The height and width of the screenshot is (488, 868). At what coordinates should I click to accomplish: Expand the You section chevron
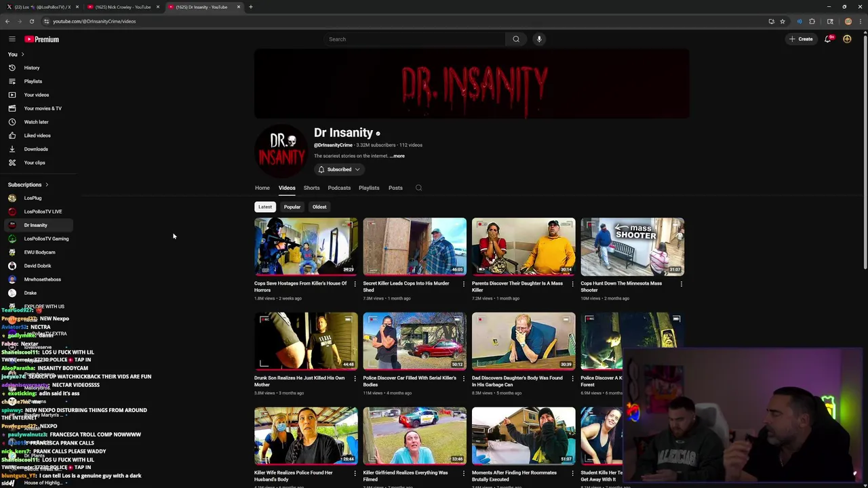point(22,54)
